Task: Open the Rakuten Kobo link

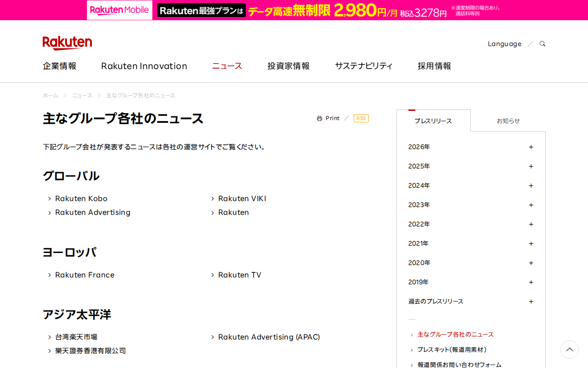Action: pyautogui.click(x=81, y=198)
